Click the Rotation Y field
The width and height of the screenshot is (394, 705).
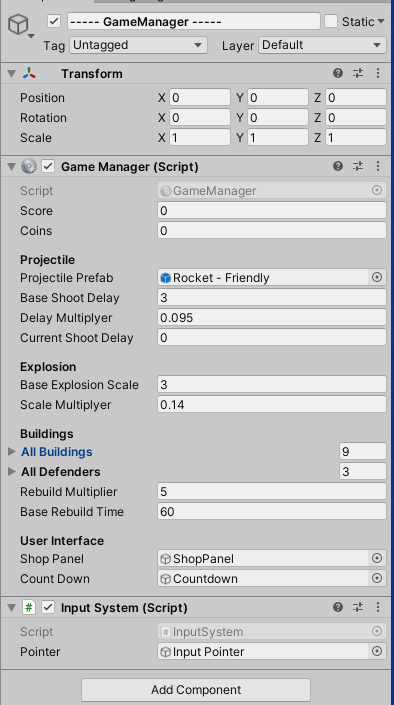pyautogui.click(x=278, y=118)
